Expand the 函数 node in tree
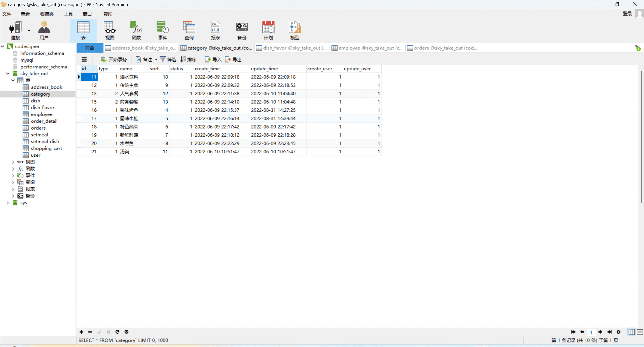The height and width of the screenshot is (347, 644). click(13, 169)
